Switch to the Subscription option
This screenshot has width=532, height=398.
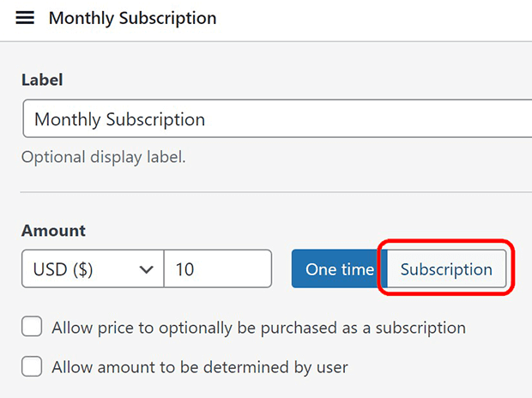tap(446, 269)
